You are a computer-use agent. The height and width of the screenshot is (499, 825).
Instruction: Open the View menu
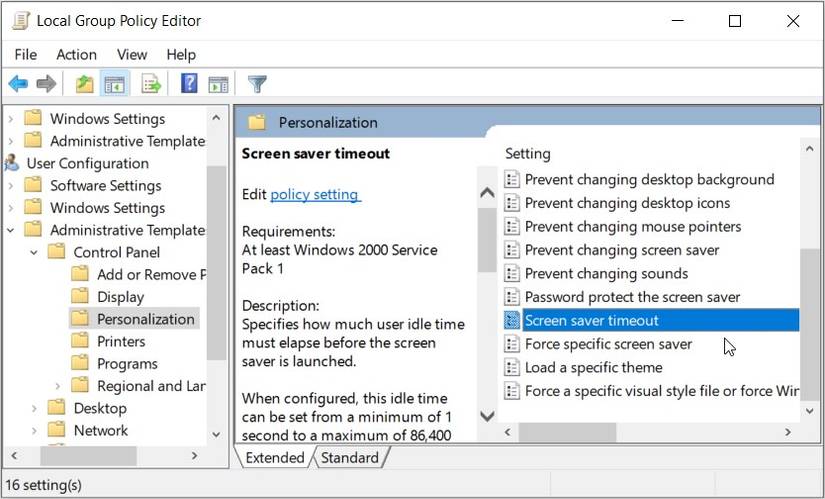pos(132,54)
